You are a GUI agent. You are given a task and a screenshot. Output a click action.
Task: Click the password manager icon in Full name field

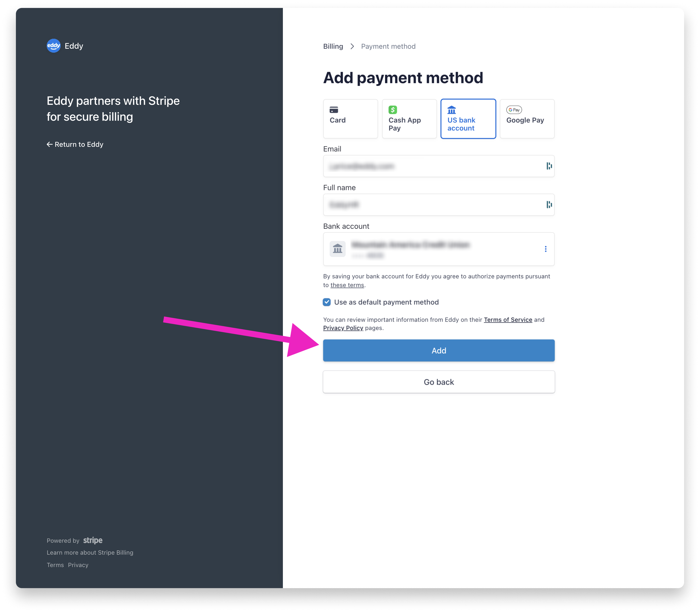549,205
